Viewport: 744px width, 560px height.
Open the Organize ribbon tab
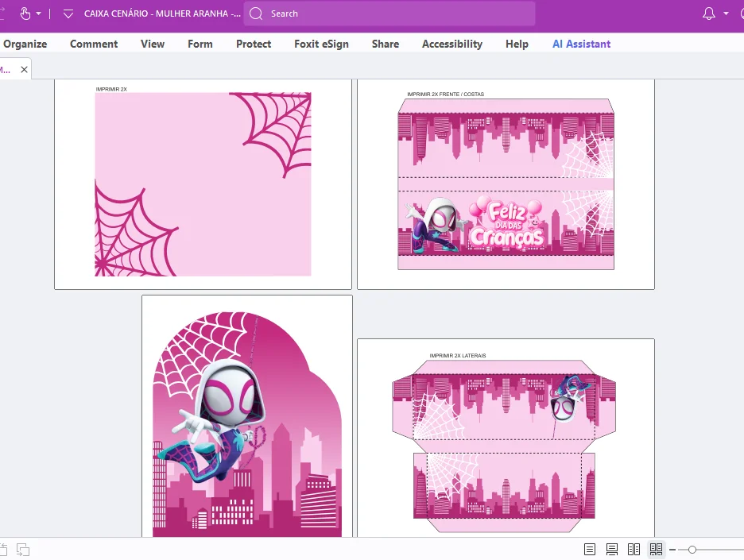(25, 44)
